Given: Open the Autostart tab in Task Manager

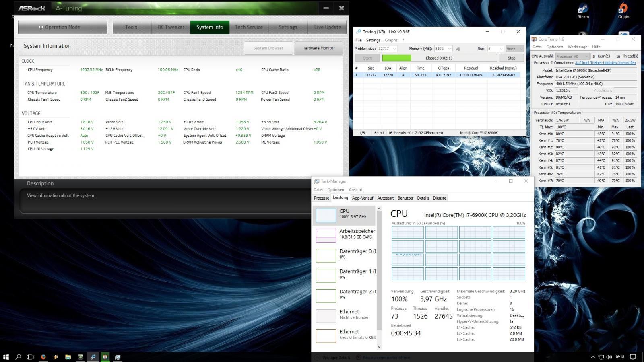Looking at the screenshot, I should [x=385, y=198].
